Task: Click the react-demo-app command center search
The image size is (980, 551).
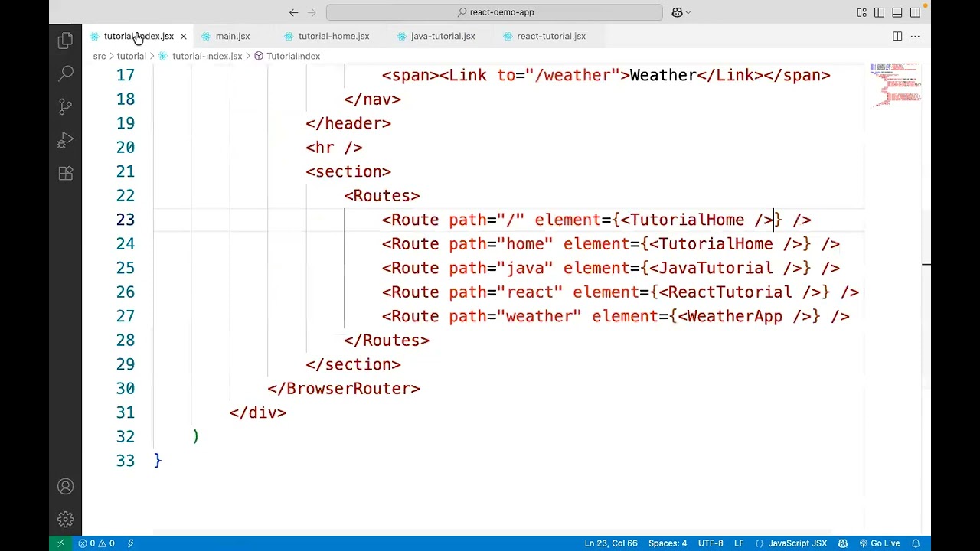Action: pos(495,12)
